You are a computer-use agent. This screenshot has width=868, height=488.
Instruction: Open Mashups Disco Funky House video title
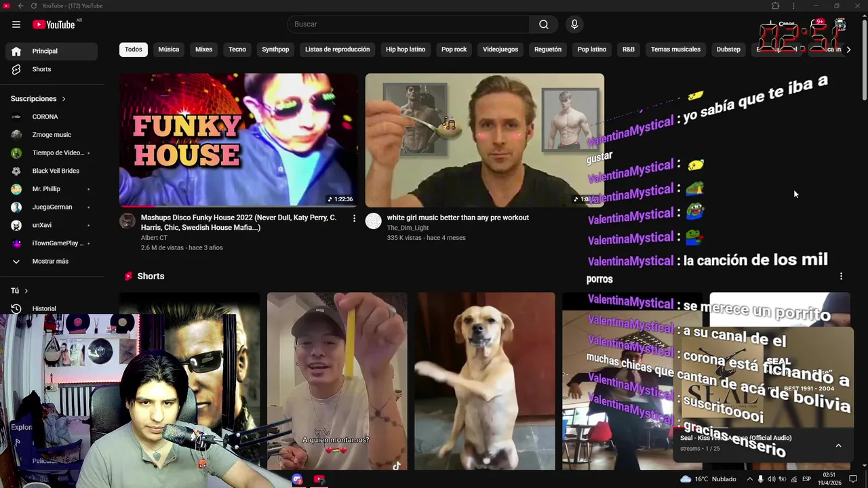tap(239, 222)
